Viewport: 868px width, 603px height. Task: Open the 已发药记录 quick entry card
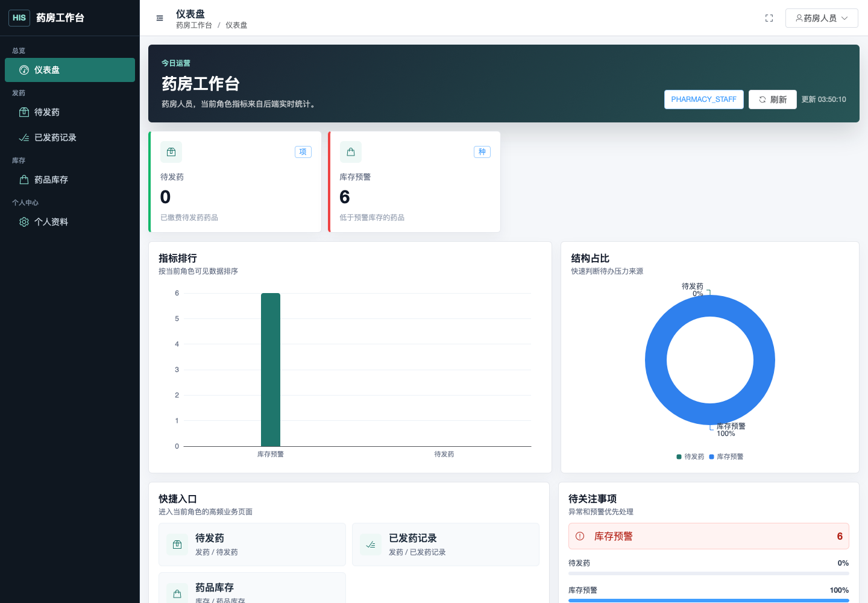(445, 545)
